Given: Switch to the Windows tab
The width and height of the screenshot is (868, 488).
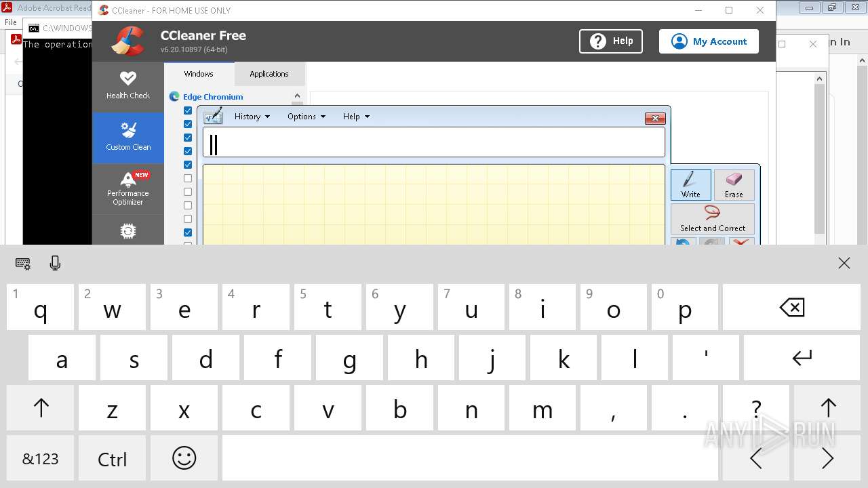Looking at the screenshot, I should (x=199, y=74).
